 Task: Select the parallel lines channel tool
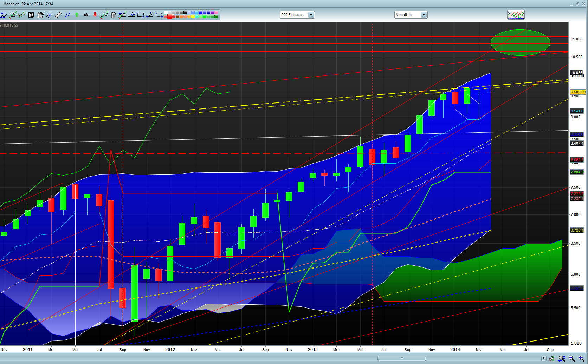pyautogui.click(x=4, y=15)
